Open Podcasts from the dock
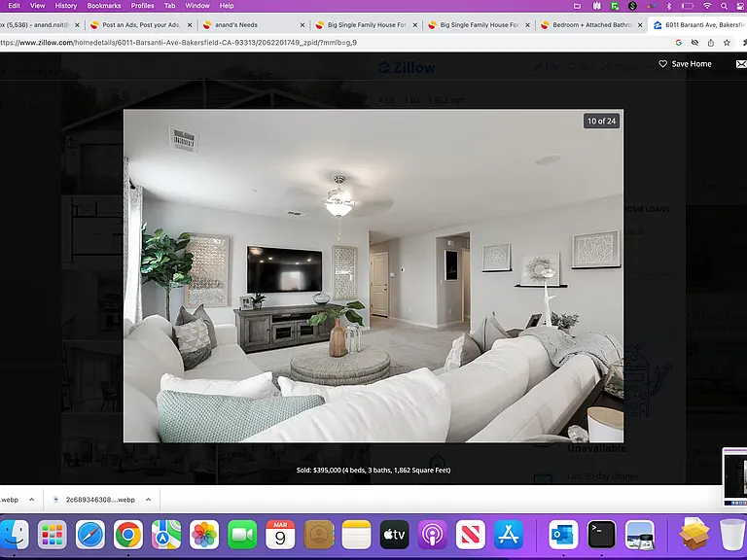Screen dimensions: 747x560 tap(433, 535)
